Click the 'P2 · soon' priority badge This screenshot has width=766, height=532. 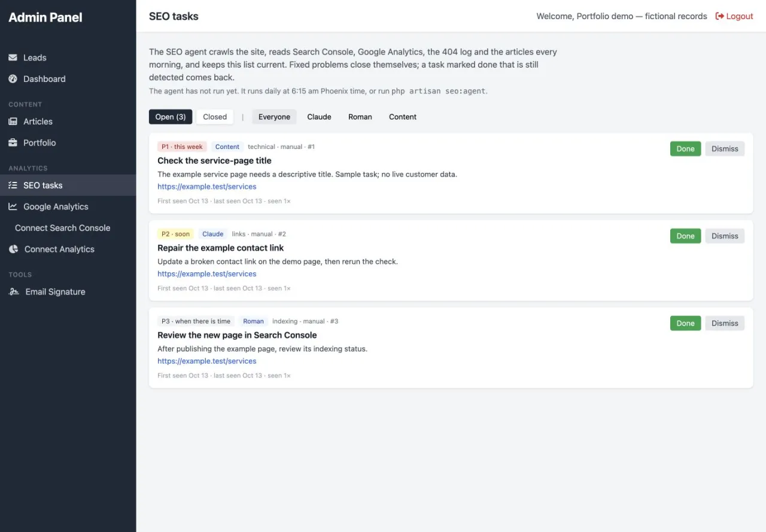tap(175, 234)
